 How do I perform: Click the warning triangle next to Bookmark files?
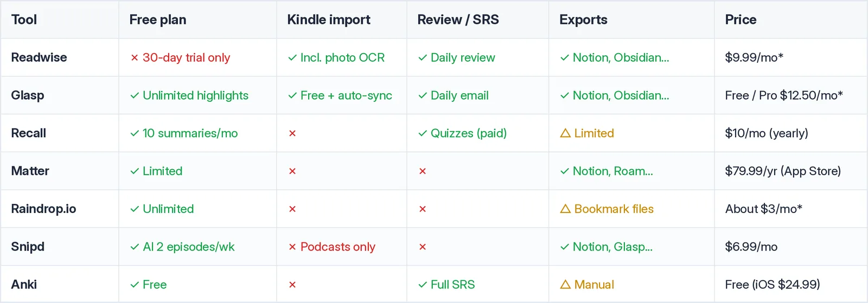pyautogui.click(x=565, y=209)
